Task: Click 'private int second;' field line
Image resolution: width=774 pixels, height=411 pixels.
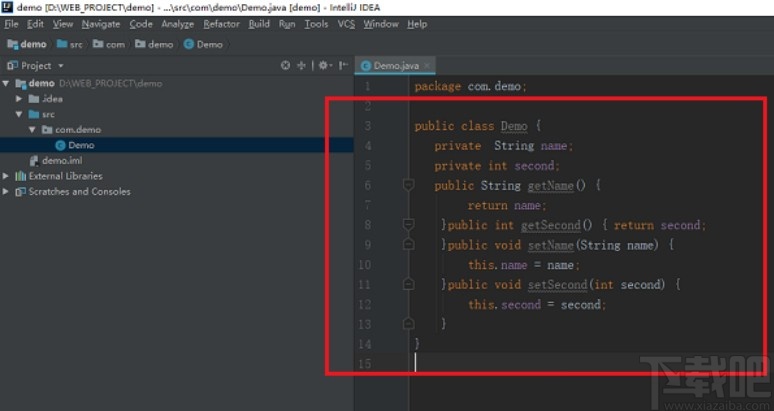Action: (497, 166)
